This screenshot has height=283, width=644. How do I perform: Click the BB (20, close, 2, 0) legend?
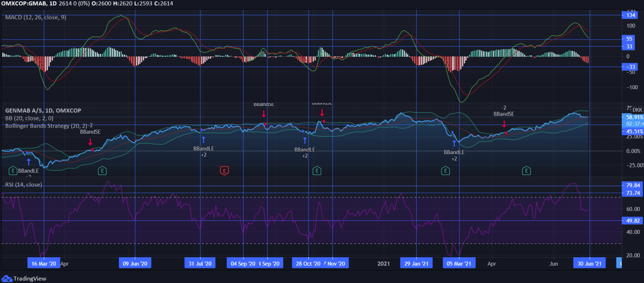point(29,118)
